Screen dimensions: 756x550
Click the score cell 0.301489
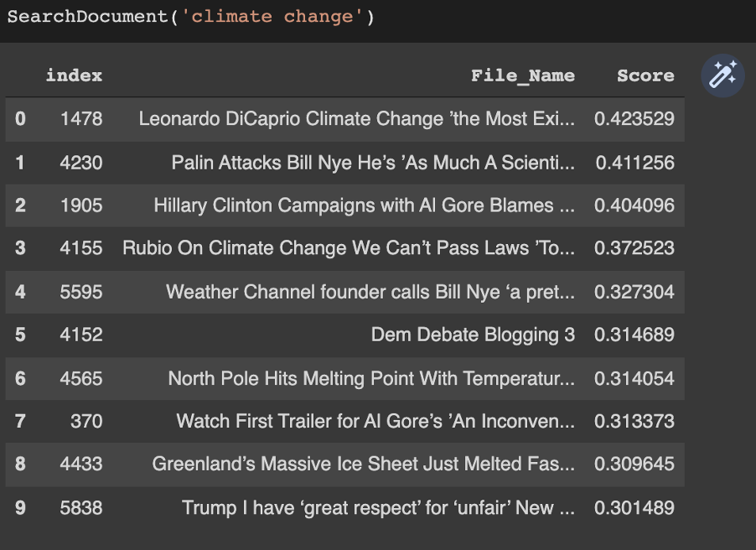tap(634, 507)
